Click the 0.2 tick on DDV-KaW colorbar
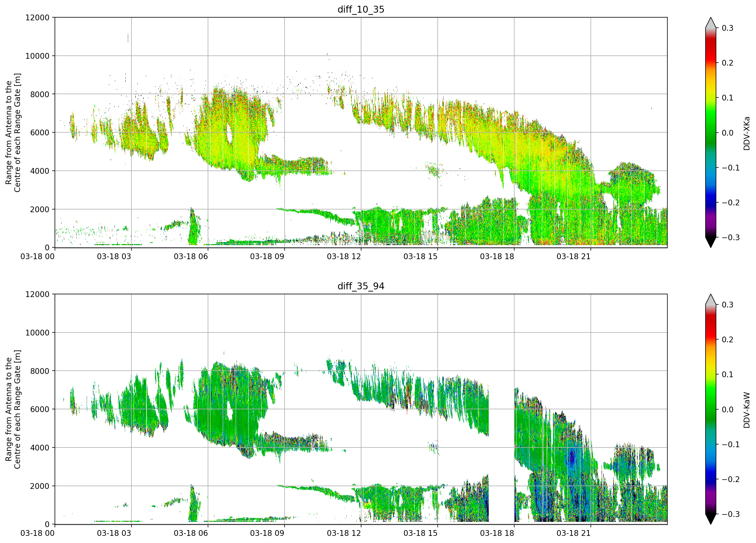 point(727,340)
